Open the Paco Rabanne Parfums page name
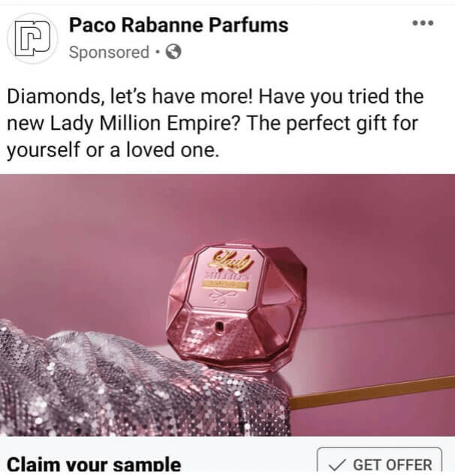 pyautogui.click(x=179, y=25)
